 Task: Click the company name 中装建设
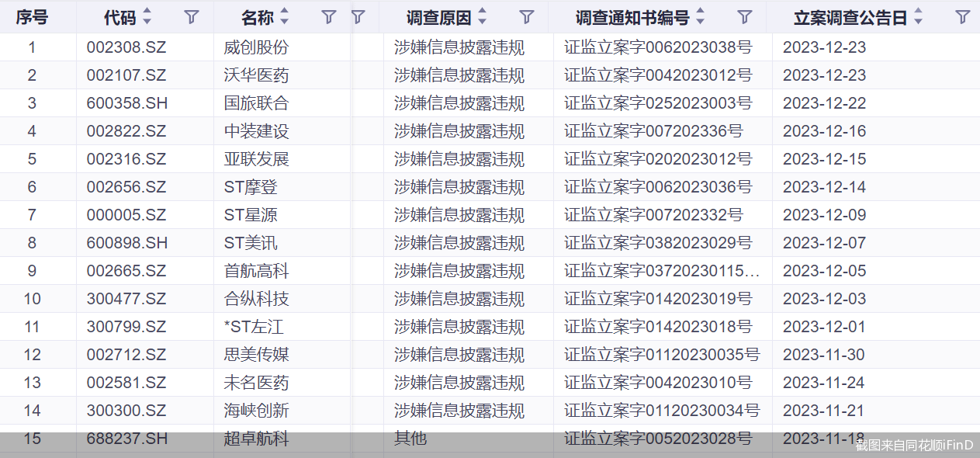pyautogui.click(x=256, y=131)
